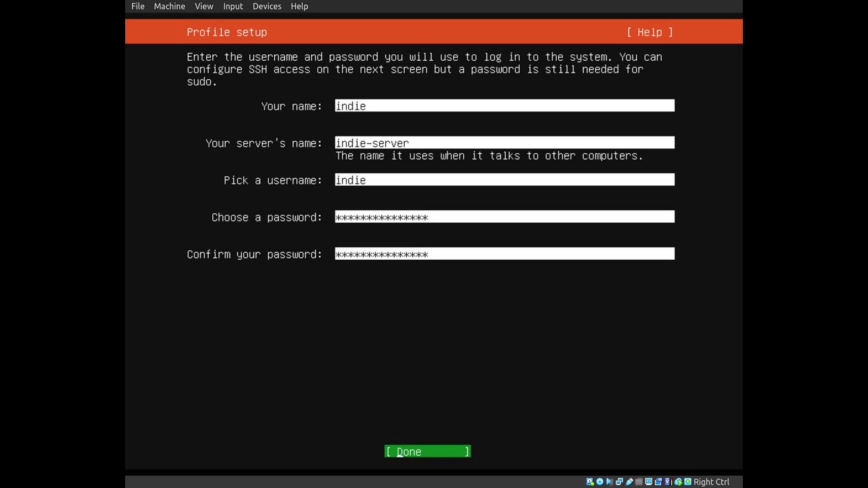Click the hint 'The name it uses when it talks'

tap(489, 156)
